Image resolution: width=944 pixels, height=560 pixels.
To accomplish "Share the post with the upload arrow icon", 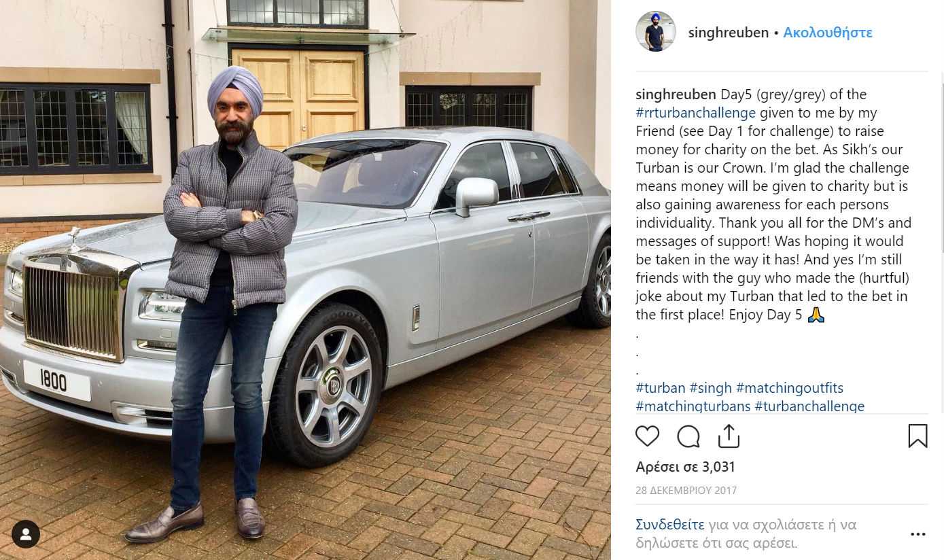I will point(729,436).
